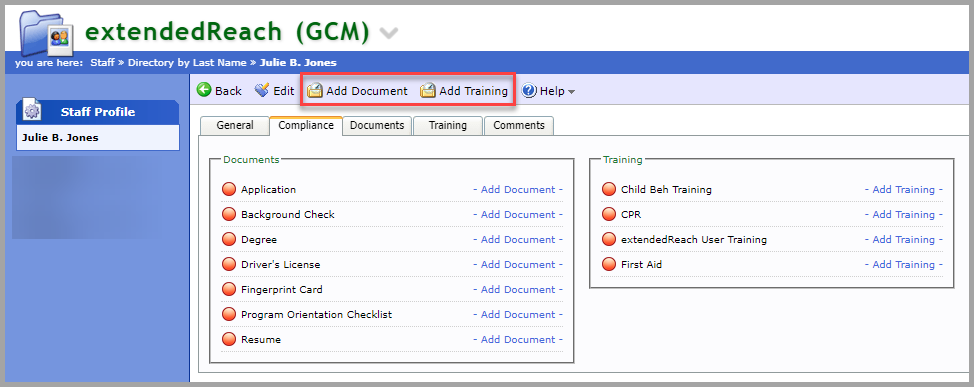This screenshot has height=387, width=974.
Task: Click the Fingerprint Card row name
Action: pos(281,289)
